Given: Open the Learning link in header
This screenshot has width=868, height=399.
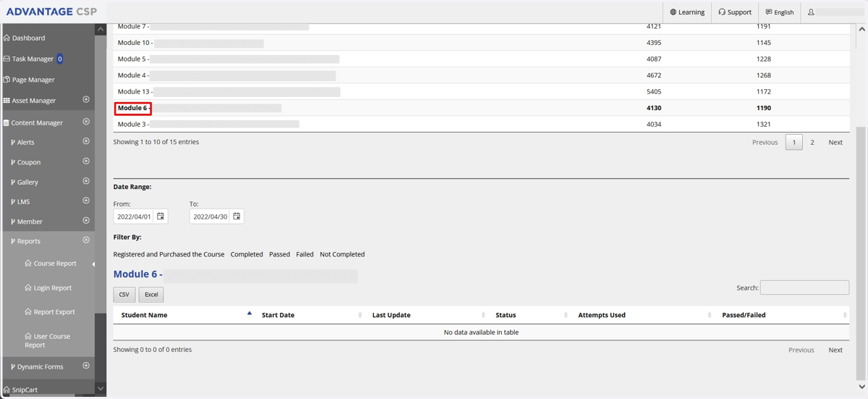Looking at the screenshot, I should (687, 12).
